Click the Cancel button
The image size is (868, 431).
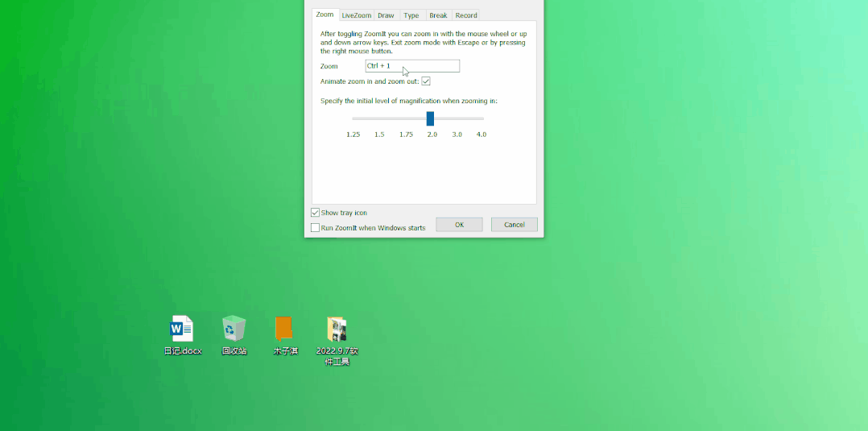click(x=515, y=225)
